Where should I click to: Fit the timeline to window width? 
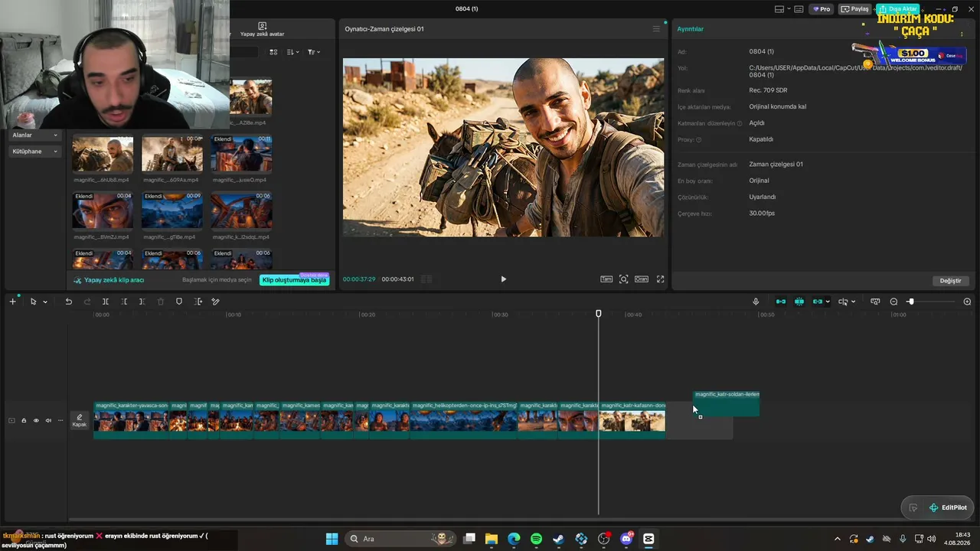[x=875, y=302]
